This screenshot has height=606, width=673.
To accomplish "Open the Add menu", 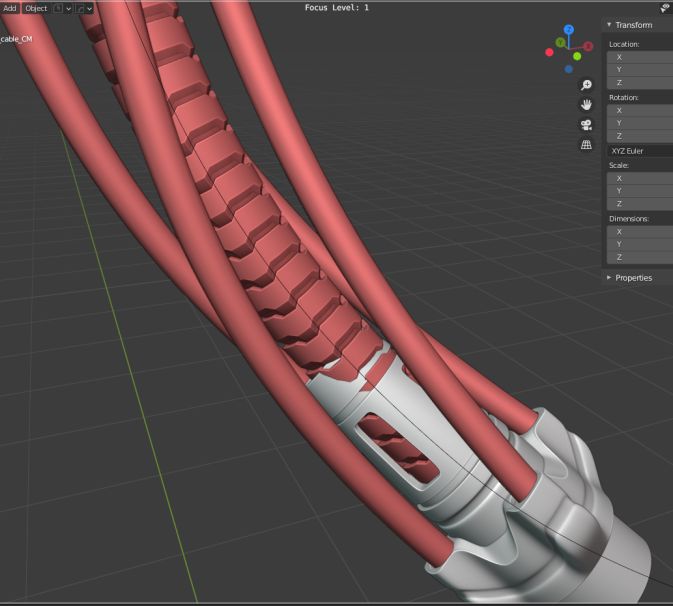I will 9,8.
